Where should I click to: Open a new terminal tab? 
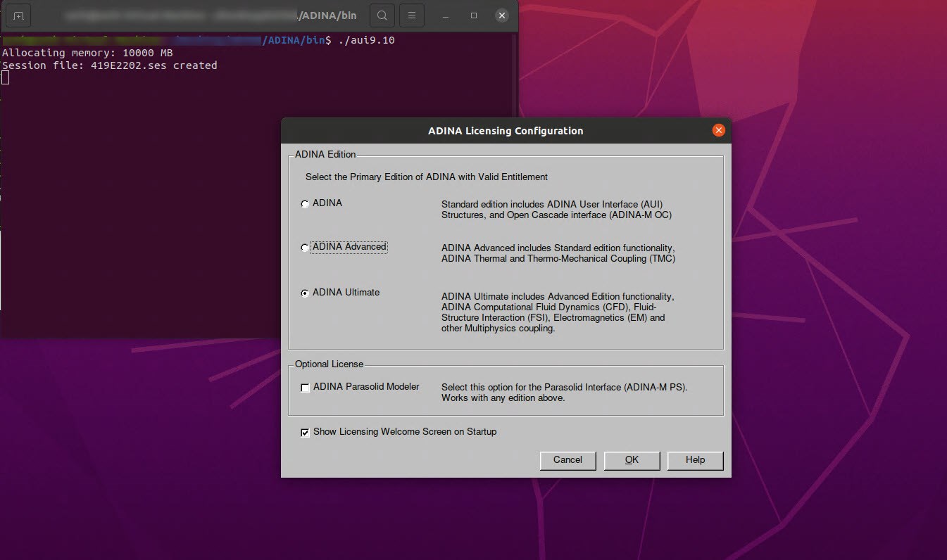(18, 15)
